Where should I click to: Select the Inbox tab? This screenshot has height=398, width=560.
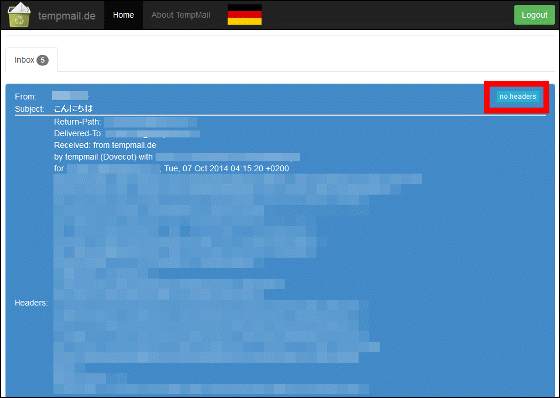click(x=31, y=60)
